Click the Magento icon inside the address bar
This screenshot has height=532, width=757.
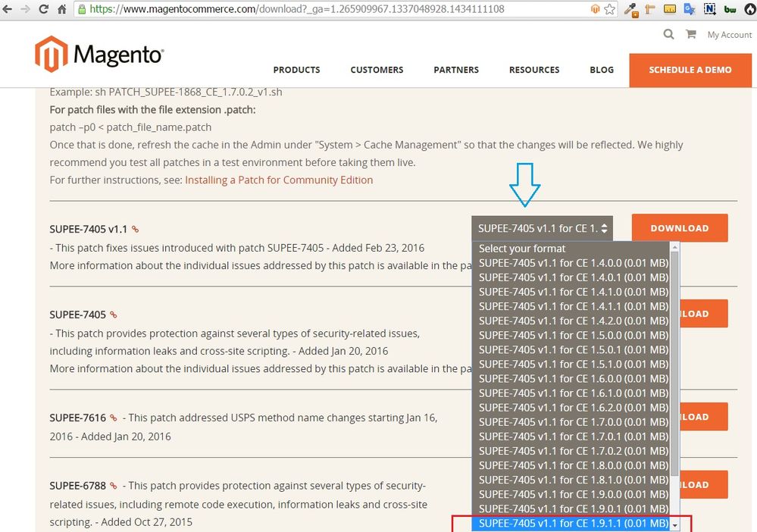(596, 9)
